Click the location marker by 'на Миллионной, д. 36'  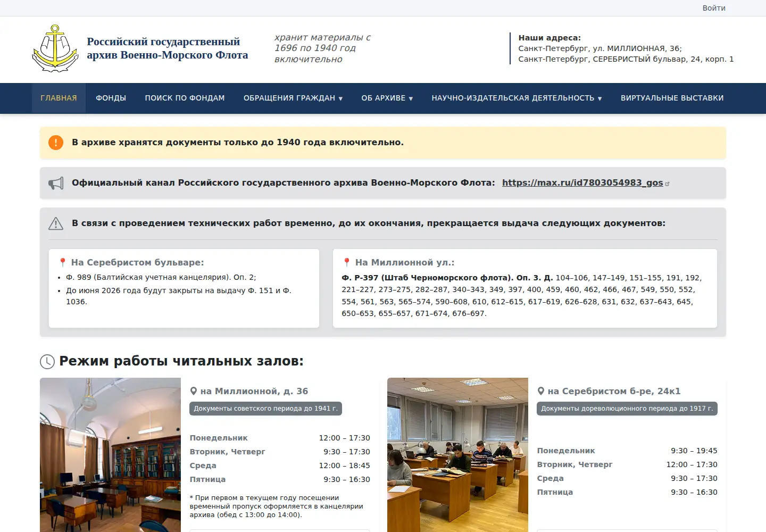pyautogui.click(x=194, y=391)
